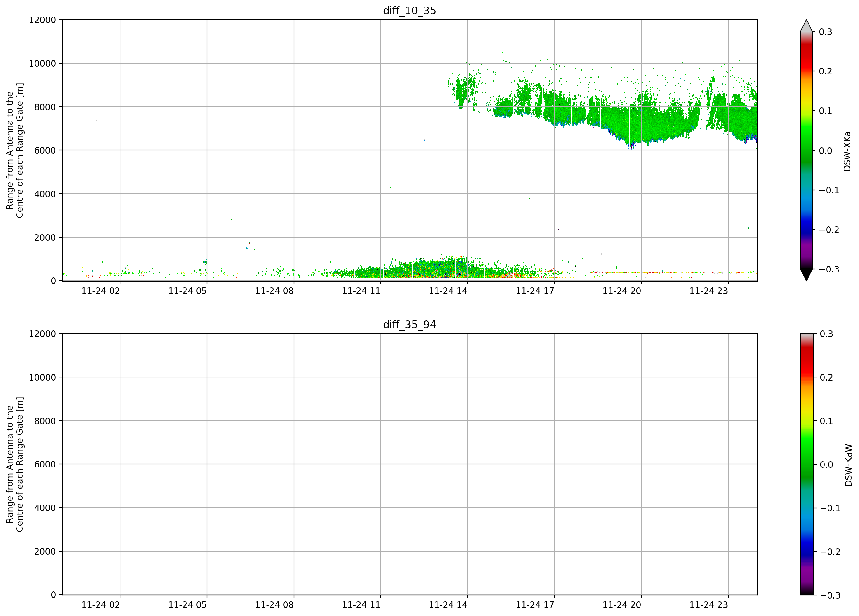Select the "−0.2" tick on DSW-XKa colorbar
859x616 pixels.
click(x=829, y=230)
